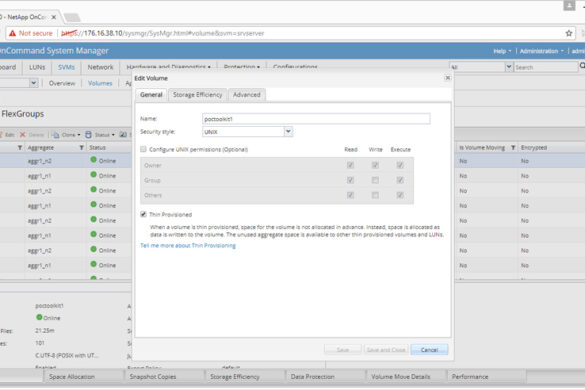
Task: Click in the volume Name input field
Action: coord(316,119)
